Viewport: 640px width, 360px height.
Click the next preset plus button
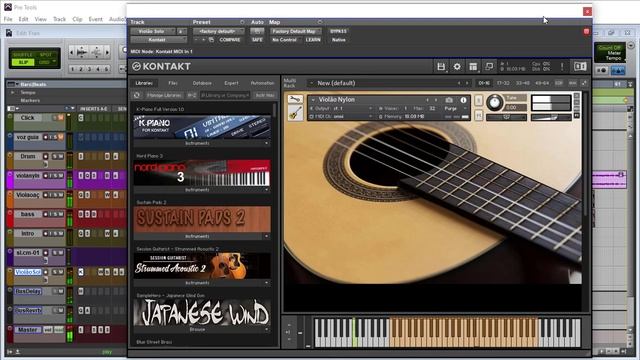point(203,40)
